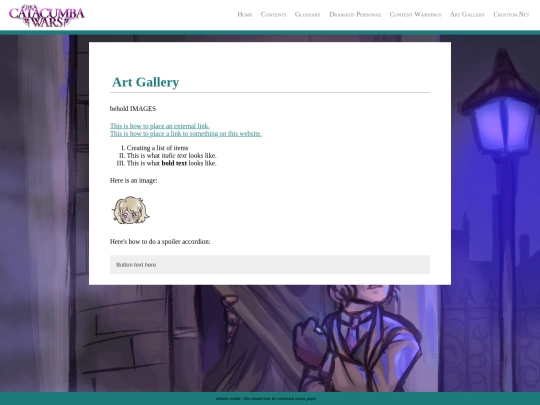Click the website credits footer text
Viewport: 540px width, 405px height.
(x=266, y=398)
